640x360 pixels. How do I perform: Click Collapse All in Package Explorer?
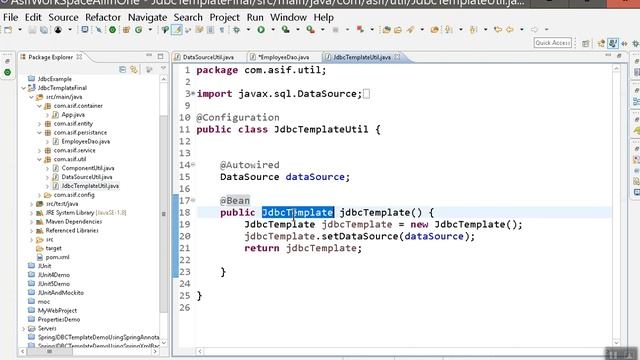tap(122, 69)
